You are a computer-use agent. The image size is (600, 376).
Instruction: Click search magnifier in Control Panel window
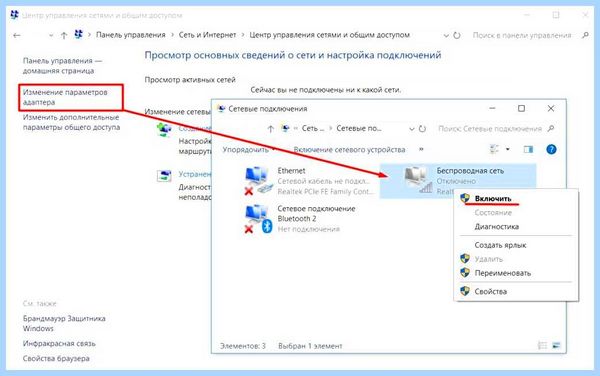point(585,35)
